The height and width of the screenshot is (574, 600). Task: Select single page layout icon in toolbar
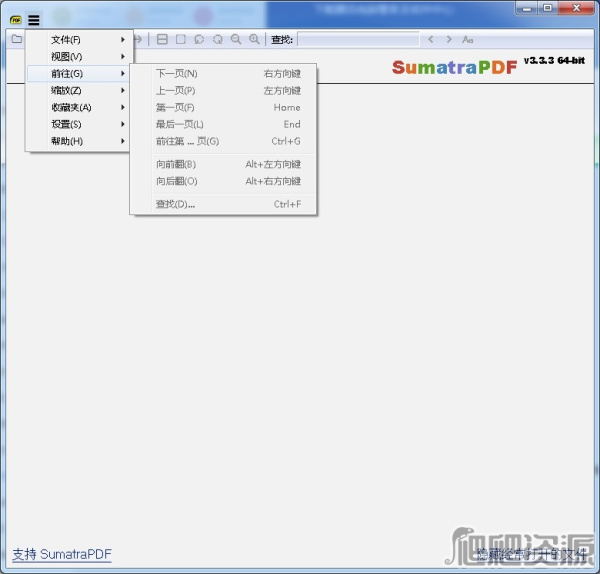point(180,40)
